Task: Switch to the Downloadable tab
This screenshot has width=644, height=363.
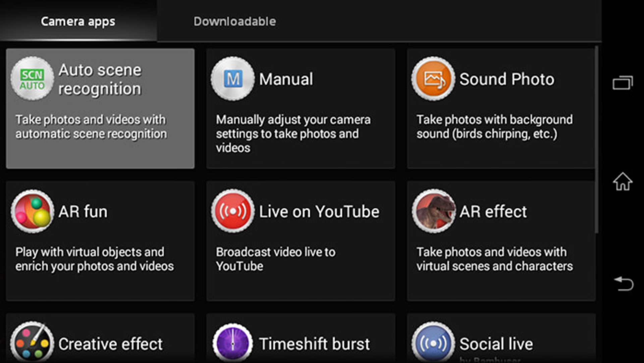Action: 234,21
